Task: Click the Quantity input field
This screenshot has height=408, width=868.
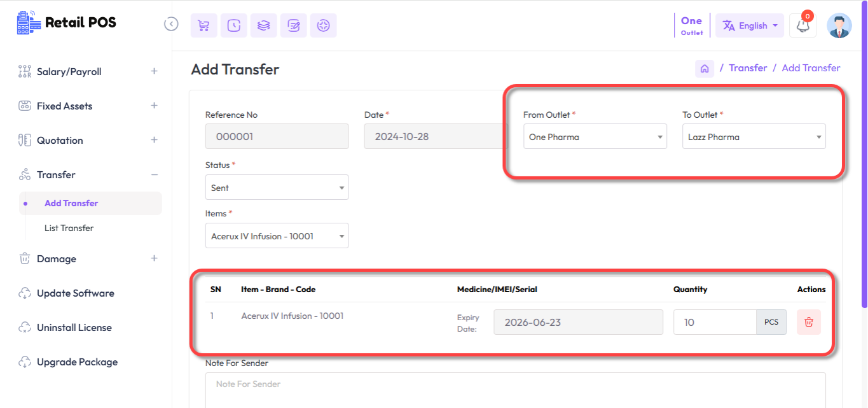Action: pos(714,322)
